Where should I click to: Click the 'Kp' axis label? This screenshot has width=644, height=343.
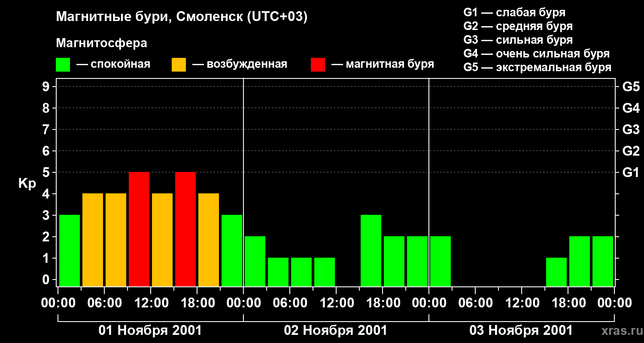[x=27, y=184]
